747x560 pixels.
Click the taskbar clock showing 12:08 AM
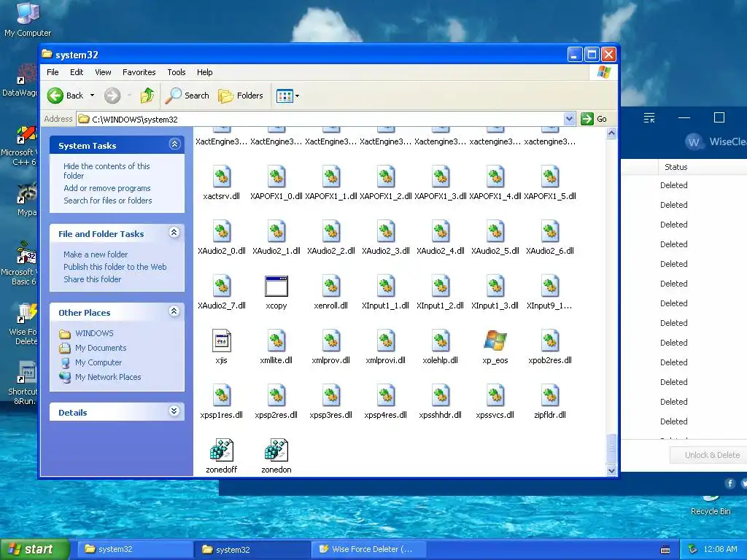[720, 550]
